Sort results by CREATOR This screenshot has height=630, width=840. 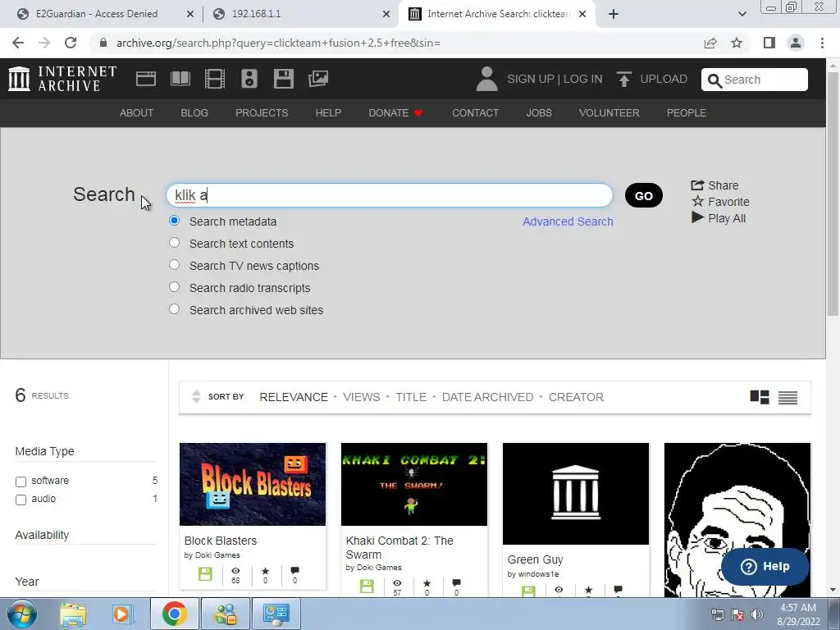576,397
